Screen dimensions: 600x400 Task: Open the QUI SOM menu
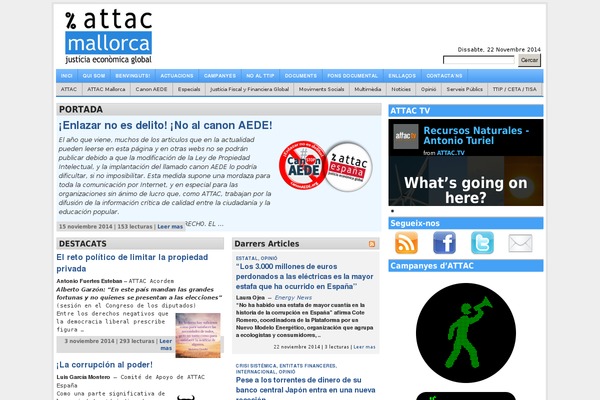tap(94, 76)
